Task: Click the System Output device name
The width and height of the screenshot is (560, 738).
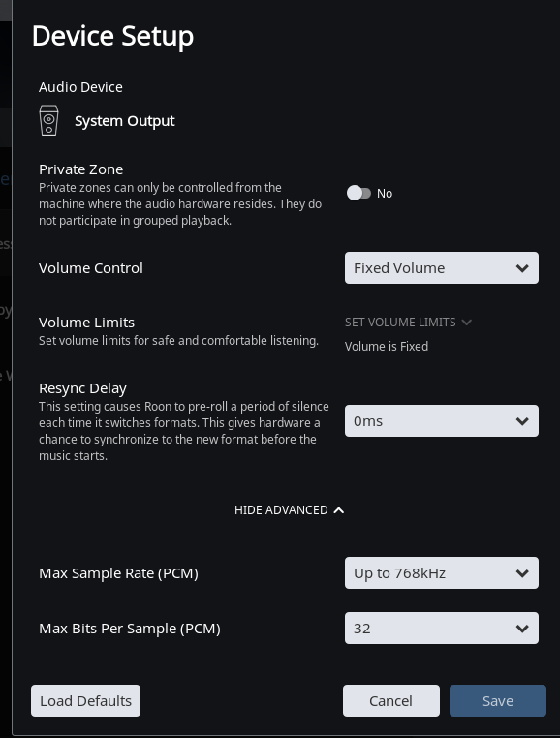Action: pyautogui.click(x=124, y=121)
